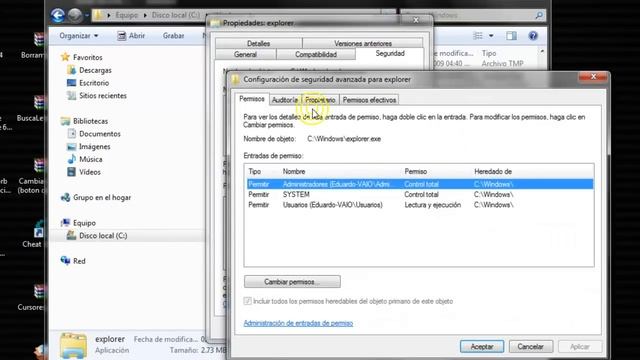Click the Aceptar button
Screen dimensions: 640x360
pos(482,347)
